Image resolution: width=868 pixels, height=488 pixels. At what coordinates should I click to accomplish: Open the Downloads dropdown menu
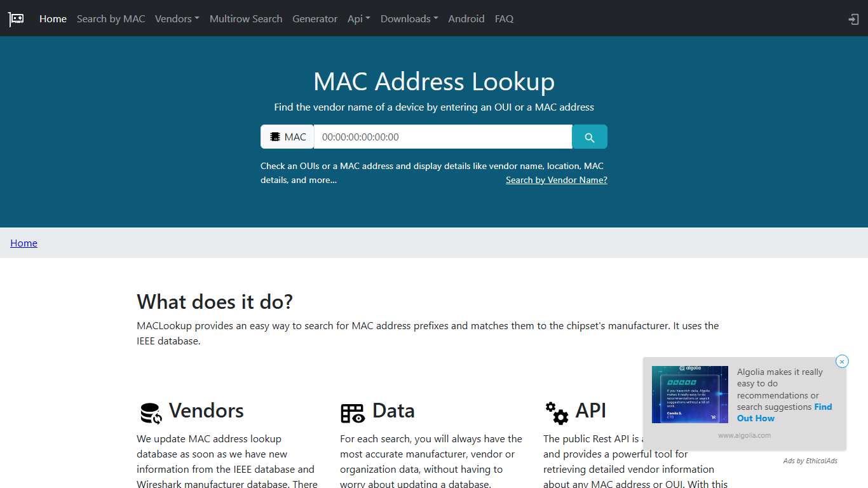pyautogui.click(x=409, y=18)
